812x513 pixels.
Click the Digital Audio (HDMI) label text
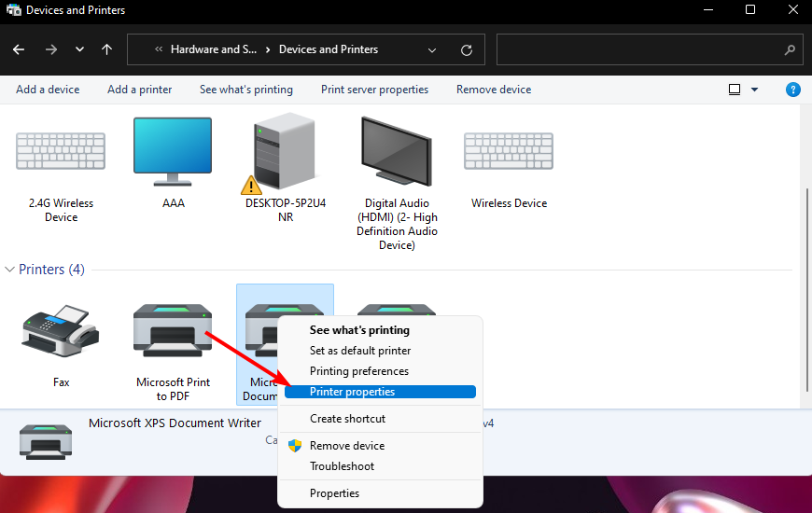coord(397,224)
